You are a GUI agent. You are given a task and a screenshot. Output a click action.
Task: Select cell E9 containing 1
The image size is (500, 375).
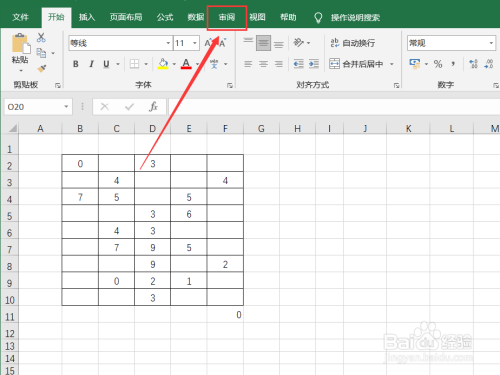point(189,281)
